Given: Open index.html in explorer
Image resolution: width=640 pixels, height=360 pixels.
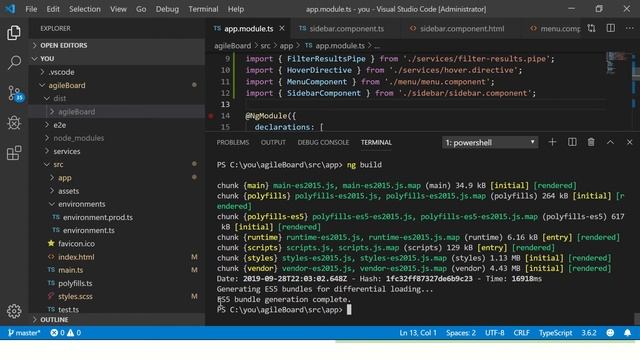Looking at the screenshot, I should pos(76,257).
